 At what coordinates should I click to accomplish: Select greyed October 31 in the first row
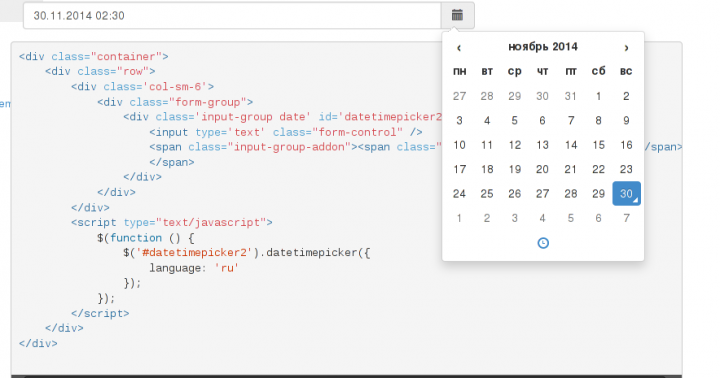[x=571, y=96]
